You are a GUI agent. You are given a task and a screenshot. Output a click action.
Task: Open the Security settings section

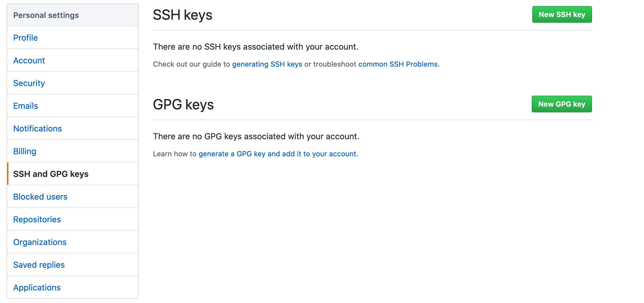[29, 83]
